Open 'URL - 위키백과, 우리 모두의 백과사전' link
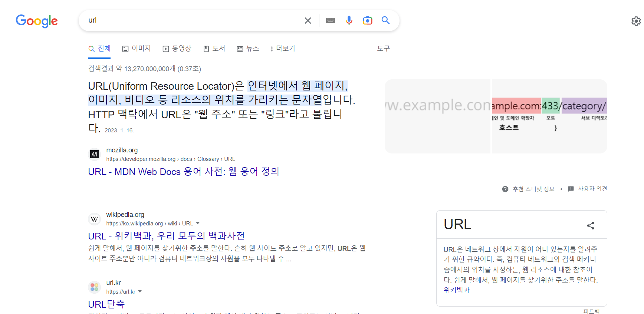Viewport: 644px width, 314px height. coord(166,236)
